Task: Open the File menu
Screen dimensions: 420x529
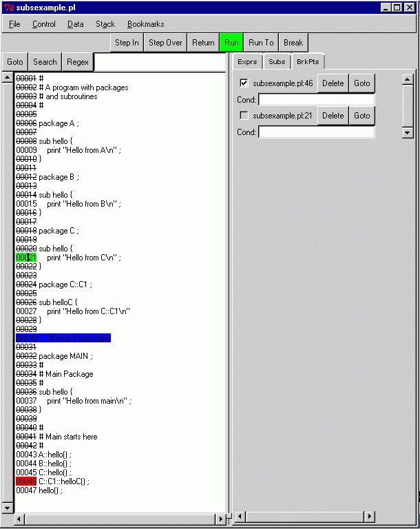Action: coord(14,24)
